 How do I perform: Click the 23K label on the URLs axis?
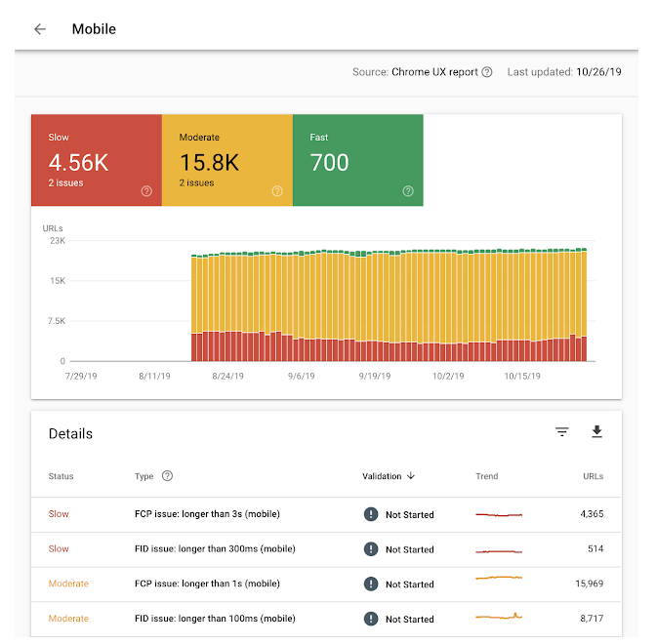pyautogui.click(x=58, y=240)
